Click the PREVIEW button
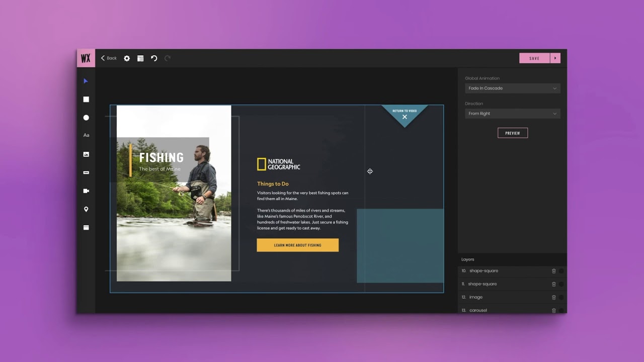The image size is (644, 362). tap(513, 133)
